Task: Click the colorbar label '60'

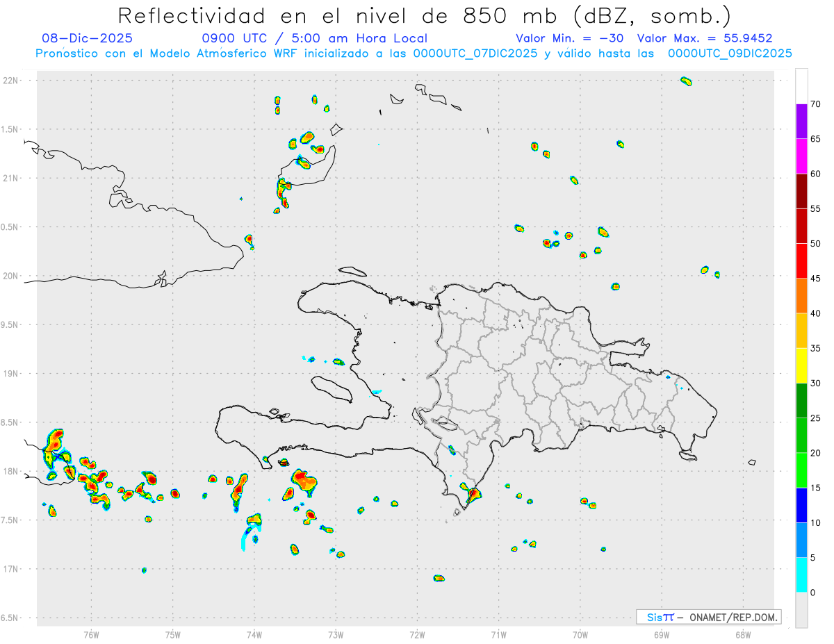Action: pos(816,174)
